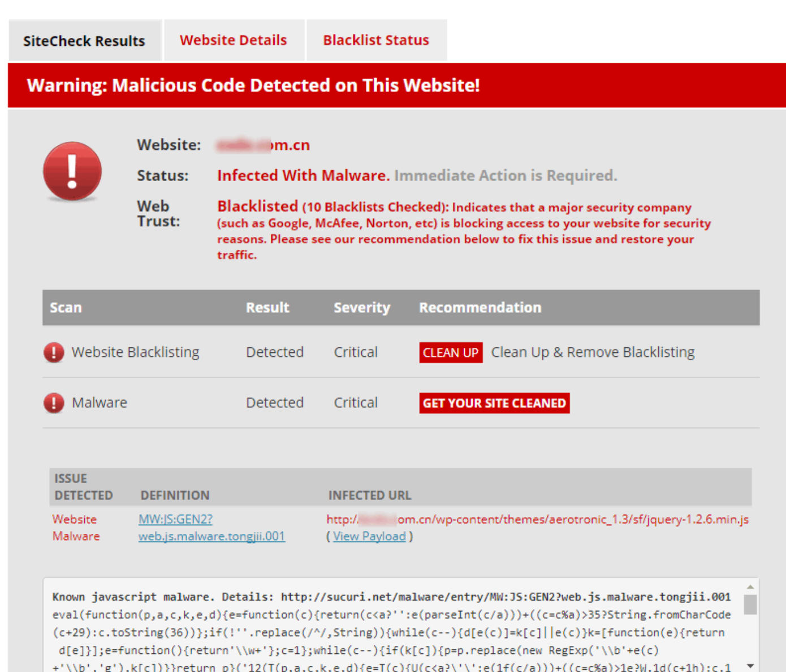Select the SiteCheck Results tab
The height and width of the screenshot is (672, 786).
(x=84, y=41)
